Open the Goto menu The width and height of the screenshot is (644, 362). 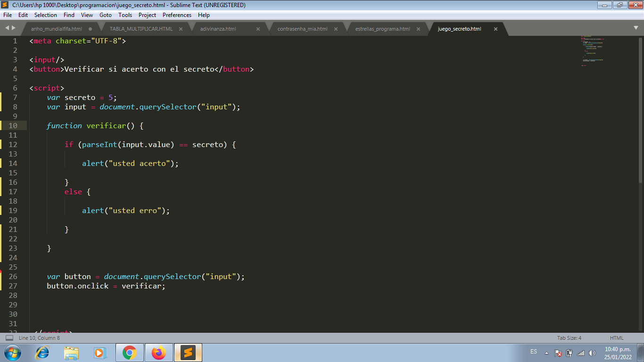(106, 15)
